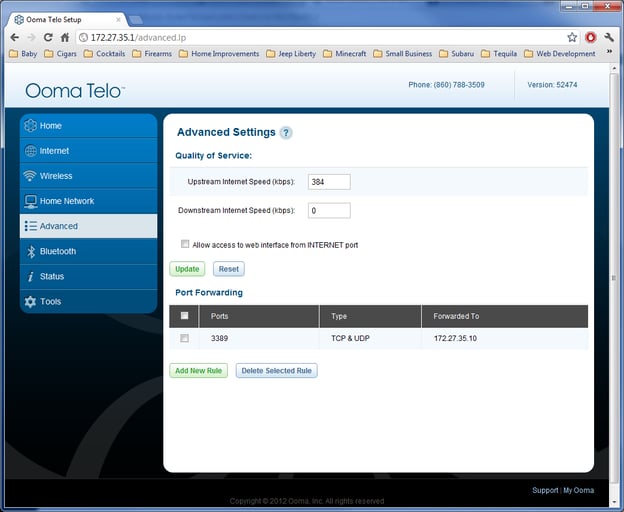The width and height of the screenshot is (624, 512).
Task: Click the Wireless signal icon
Action: tap(31, 176)
